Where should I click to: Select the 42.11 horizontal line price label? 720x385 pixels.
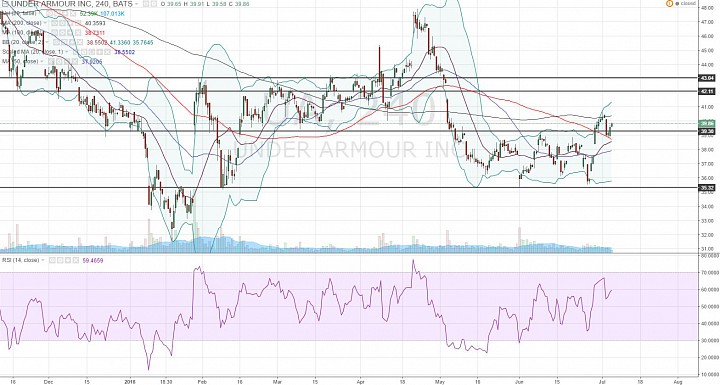(x=706, y=91)
